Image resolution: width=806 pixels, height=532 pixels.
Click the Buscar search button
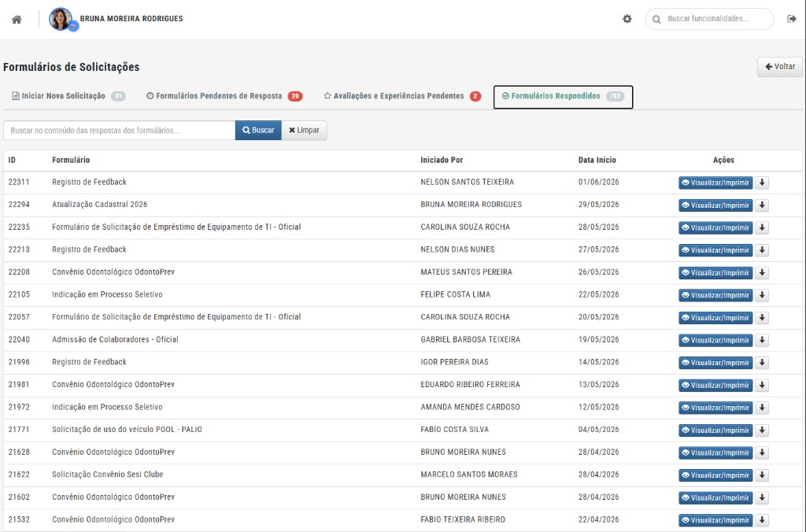click(x=258, y=131)
